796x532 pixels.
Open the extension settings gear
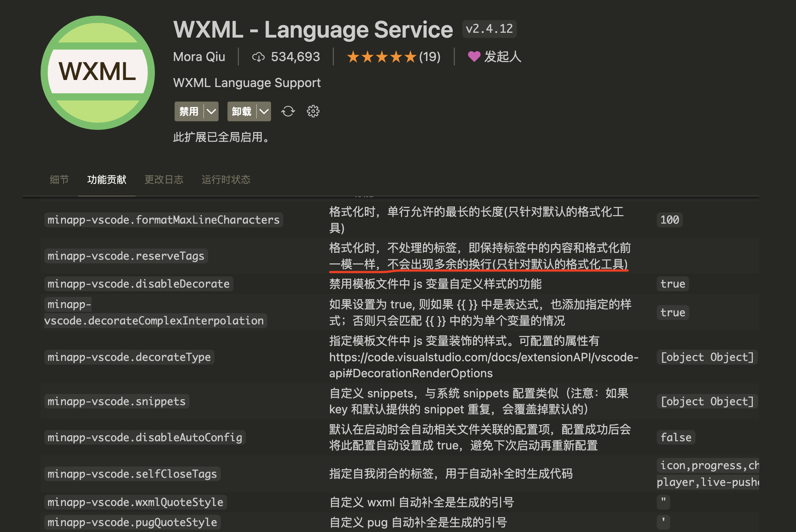coord(313,111)
